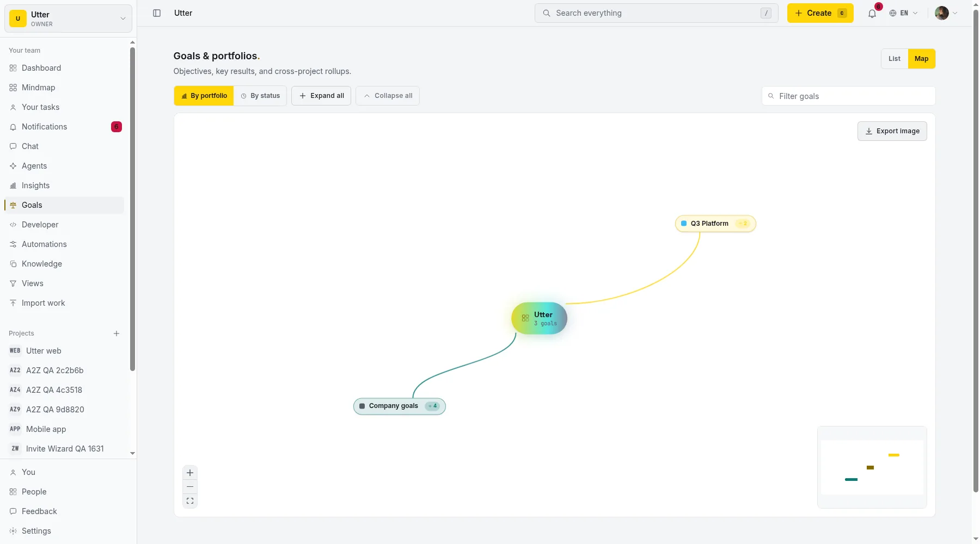Open Knowledge section
This screenshot has height=544, width=980.
point(64,264)
